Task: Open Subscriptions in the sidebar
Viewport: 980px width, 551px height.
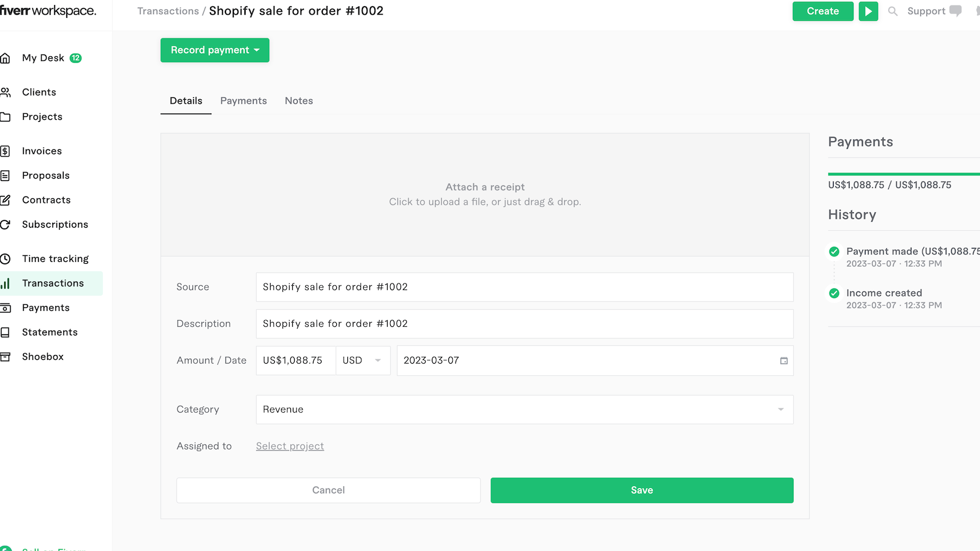Action: (55, 225)
